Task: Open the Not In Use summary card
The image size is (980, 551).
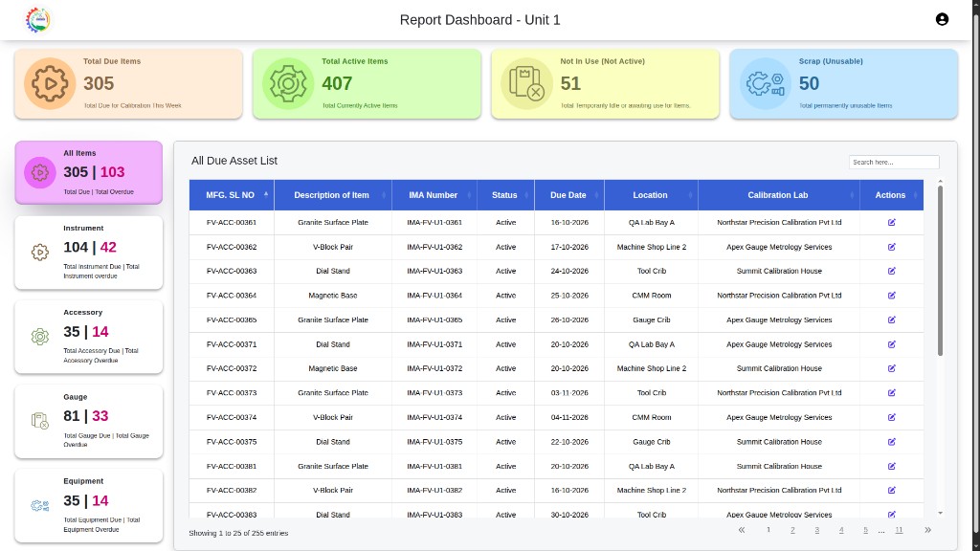Action: point(606,84)
